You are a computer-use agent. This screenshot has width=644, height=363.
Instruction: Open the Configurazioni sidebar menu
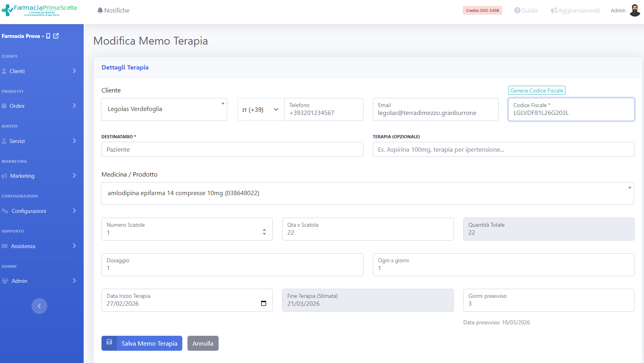39,211
